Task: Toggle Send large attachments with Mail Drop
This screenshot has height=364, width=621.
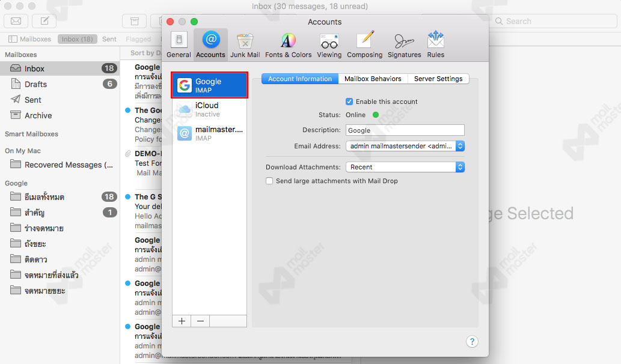Action: point(269,181)
